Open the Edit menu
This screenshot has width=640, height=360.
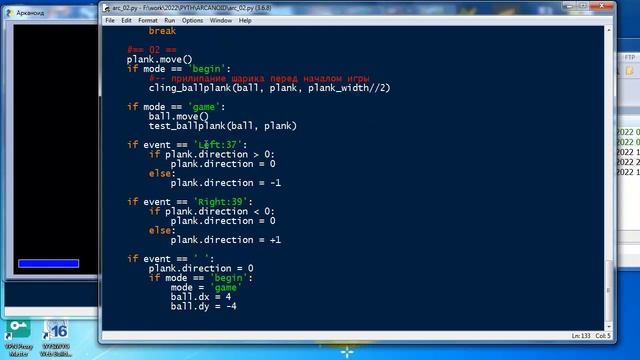pyautogui.click(x=126, y=20)
